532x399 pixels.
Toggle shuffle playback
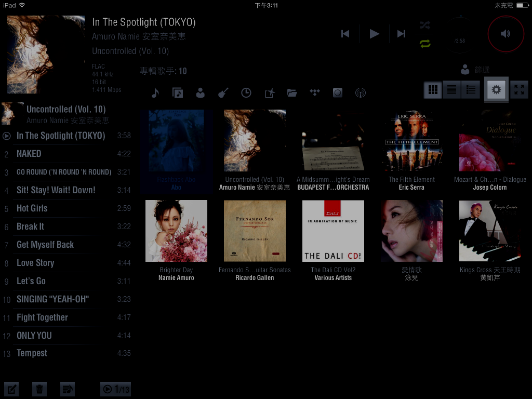pyautogui.click(x=425, y=25)
